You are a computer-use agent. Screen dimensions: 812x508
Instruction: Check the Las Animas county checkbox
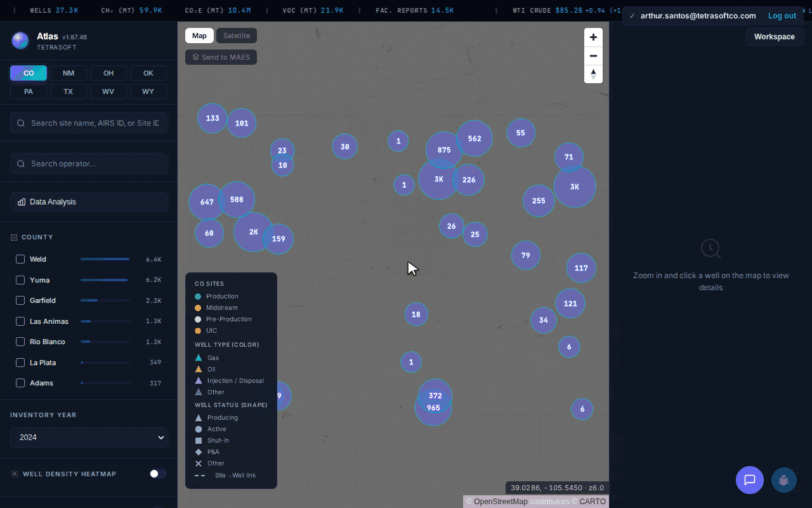pyautogui.click(x=20, y=321)
